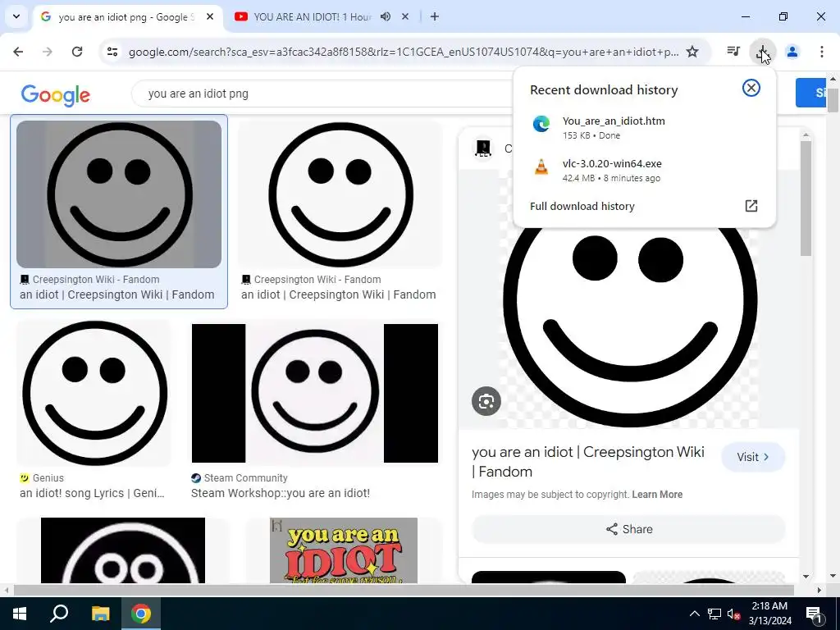Click 'an idiot! song Lyrics | Geni...' title
The width and height of the screenshot is (840, 630).
92,493
